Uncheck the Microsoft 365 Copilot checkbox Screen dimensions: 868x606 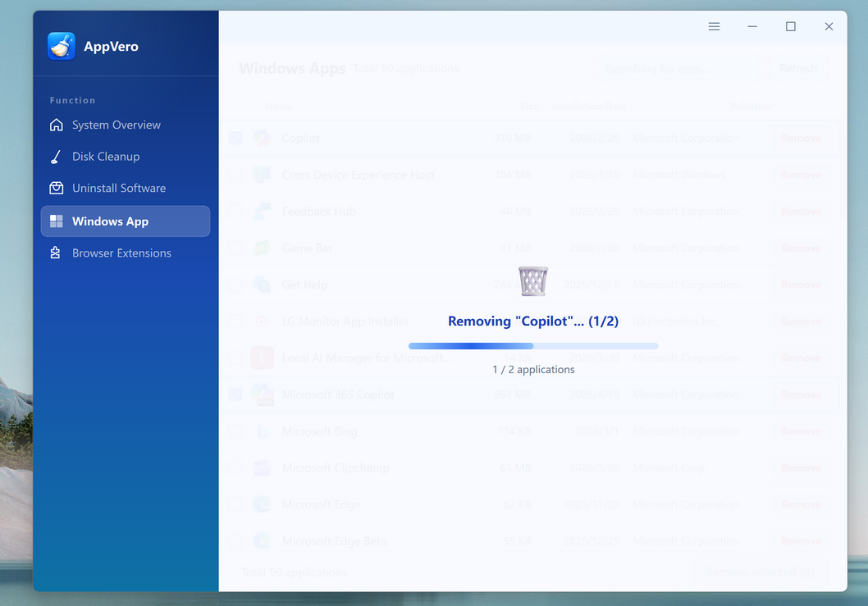[235, 394]
